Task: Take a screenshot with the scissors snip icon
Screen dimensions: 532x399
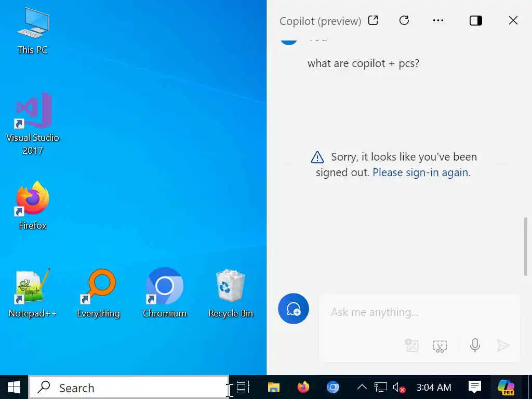Action: (440, 346)
